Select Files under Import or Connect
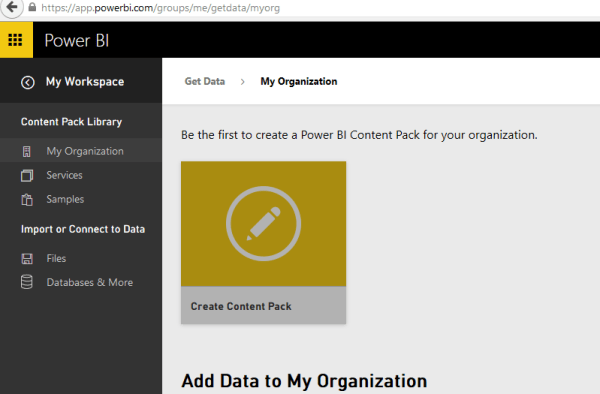600x394 pixels. 56,259
